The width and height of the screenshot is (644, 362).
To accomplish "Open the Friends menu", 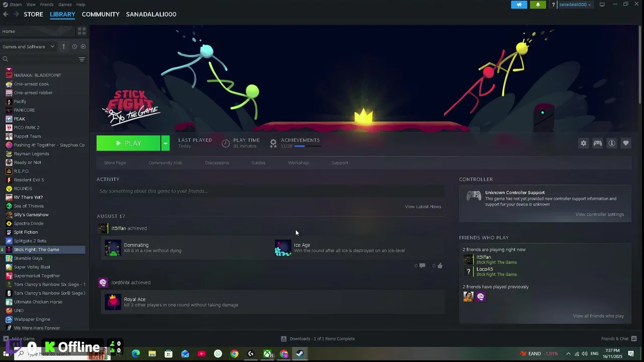I will pos(47,5).
